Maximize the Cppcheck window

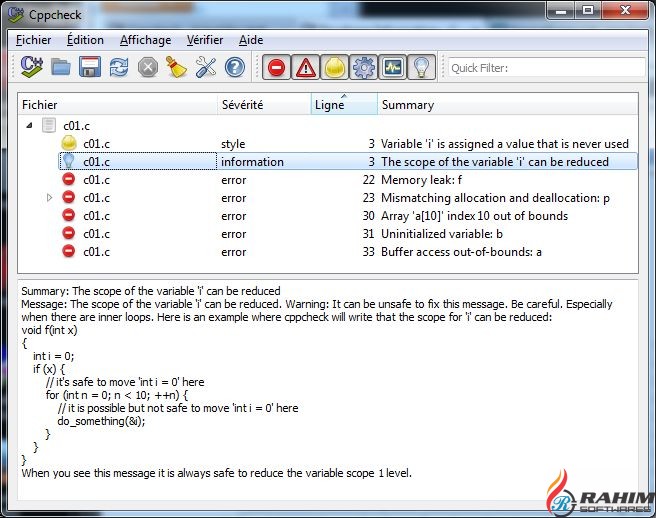click(x=588, y=11)
